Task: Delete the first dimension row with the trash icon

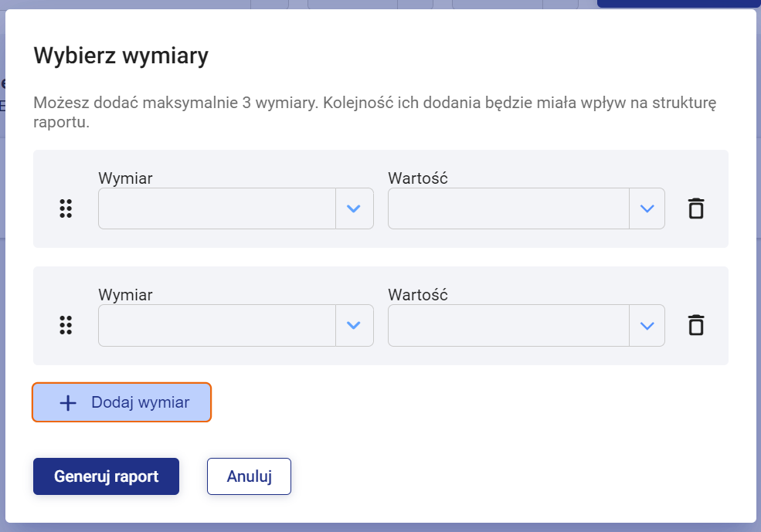Action: point(696,208)
